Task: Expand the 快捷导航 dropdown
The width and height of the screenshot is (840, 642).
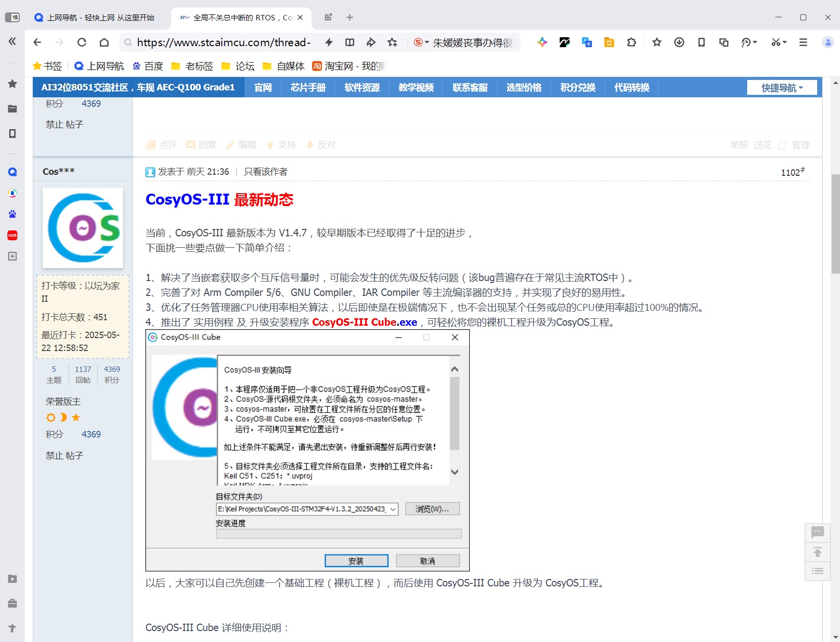Action: click(782, 88)
